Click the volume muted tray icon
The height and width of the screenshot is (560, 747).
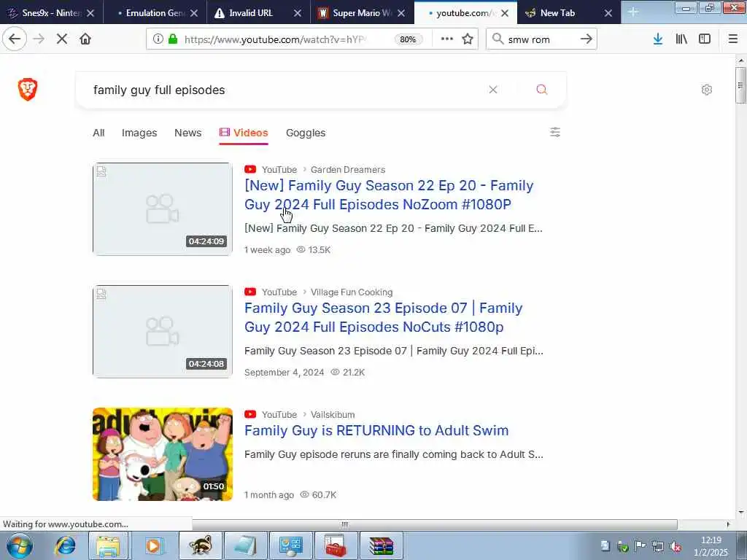tap(675, 547)
